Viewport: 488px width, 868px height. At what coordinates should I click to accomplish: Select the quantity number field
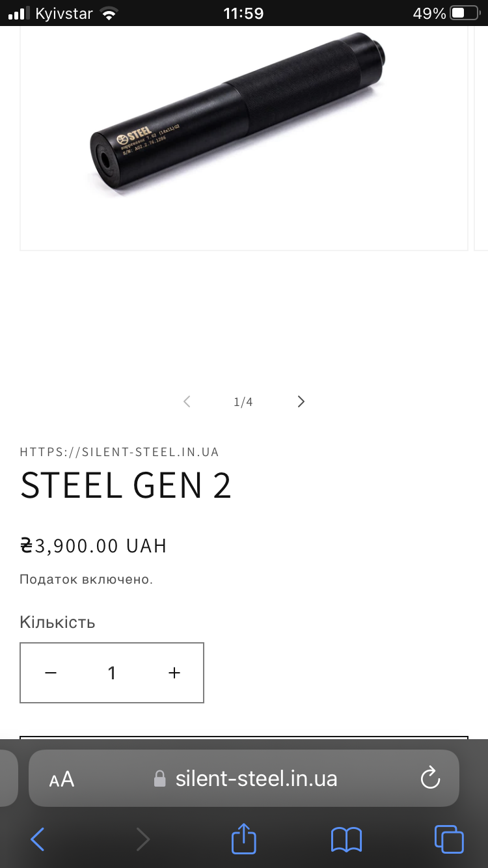pyautogui.click(x=112, y=673)
